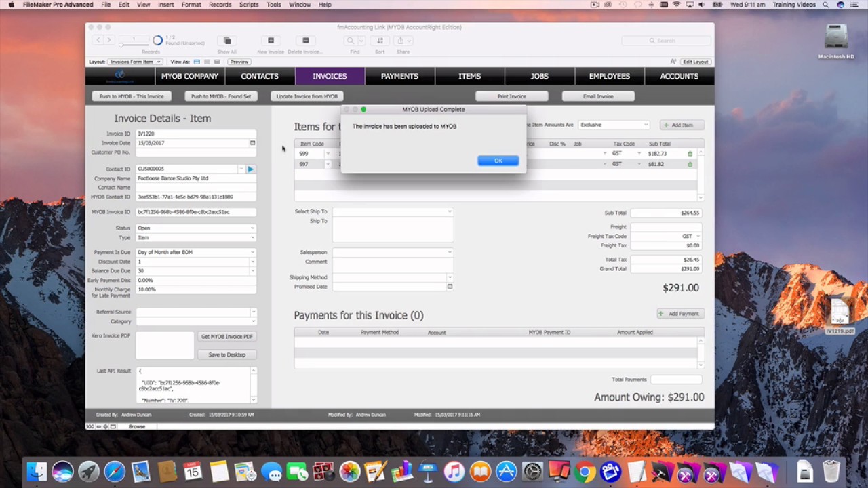The height and width of the screenshot is (488, 868).
Task: Open the Balance Due Date dropdown
Action: coord(196,271)
